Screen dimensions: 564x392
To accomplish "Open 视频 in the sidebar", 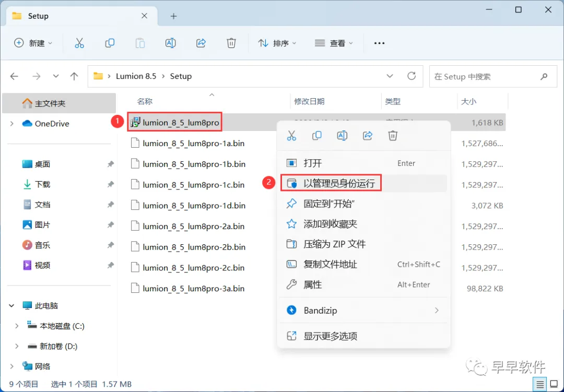I will [x=42, y=265].
